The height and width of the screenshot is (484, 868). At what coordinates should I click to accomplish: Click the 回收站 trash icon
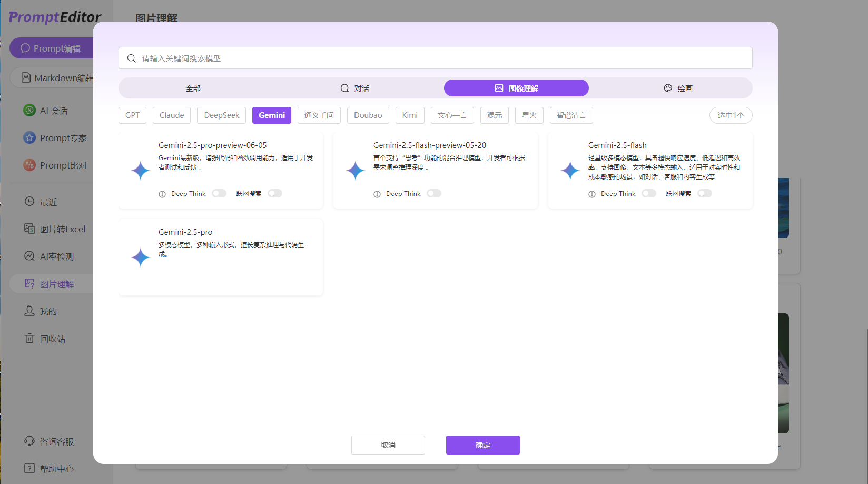(x=29, y=338)
